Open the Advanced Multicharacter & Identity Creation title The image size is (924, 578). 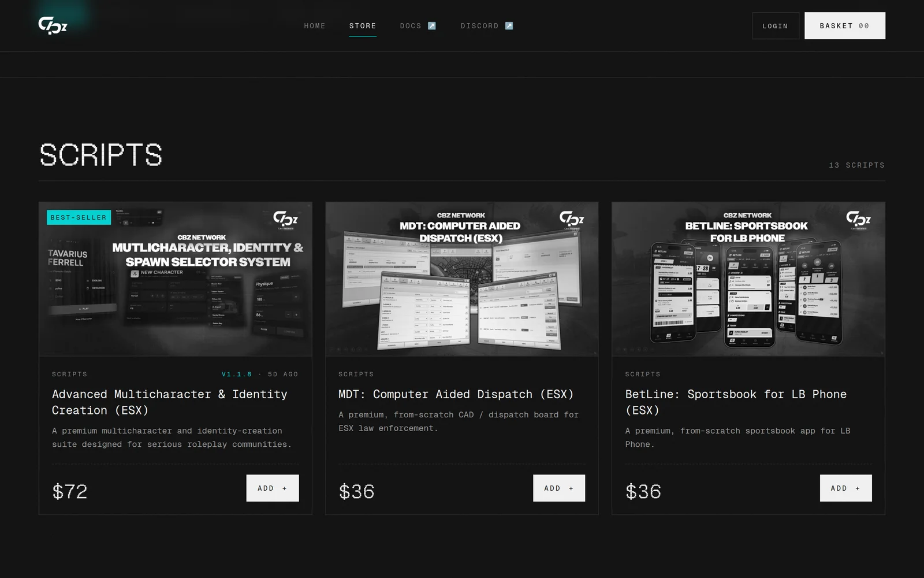tap(170, 402)
